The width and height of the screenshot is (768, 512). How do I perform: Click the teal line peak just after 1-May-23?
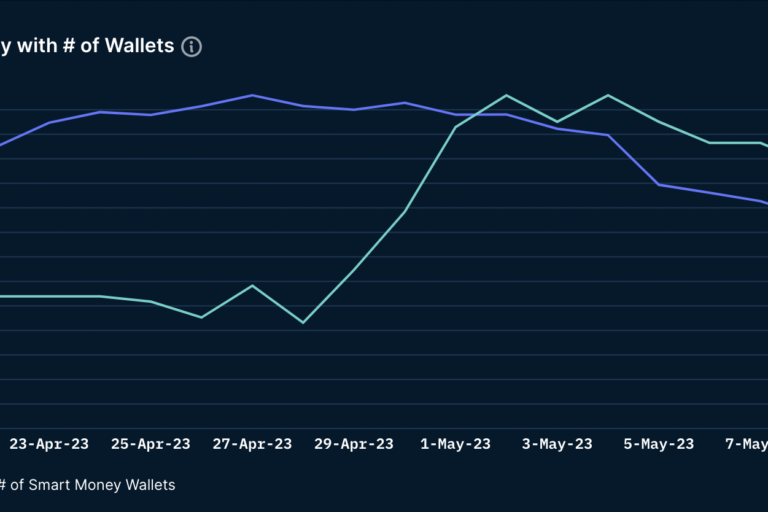(506, 95)
